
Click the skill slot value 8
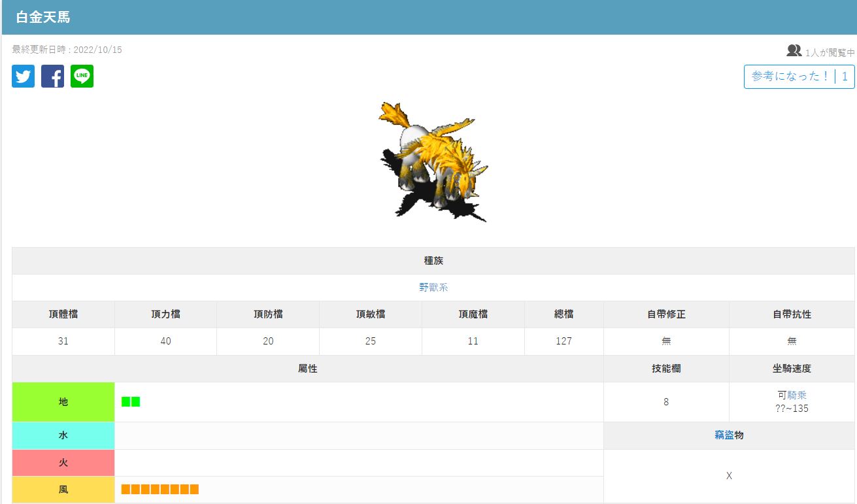tap(666, 402)
